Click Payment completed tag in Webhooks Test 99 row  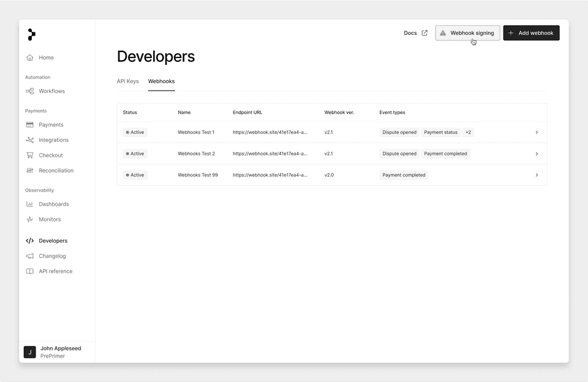pyautogui.click(x=404, y=175)
